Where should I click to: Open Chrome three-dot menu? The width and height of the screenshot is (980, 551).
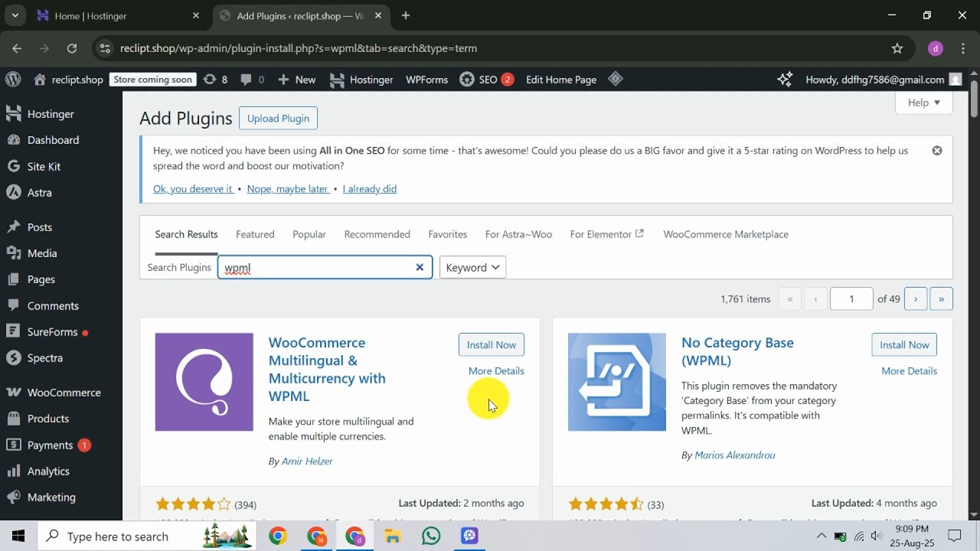pyautogui.click(x=963, y=48)
